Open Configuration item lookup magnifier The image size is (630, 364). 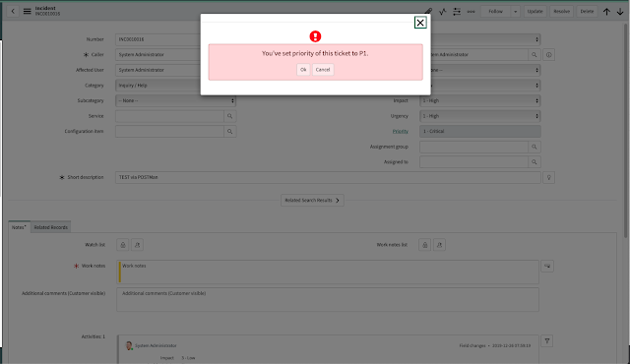(x=229, y=131)
